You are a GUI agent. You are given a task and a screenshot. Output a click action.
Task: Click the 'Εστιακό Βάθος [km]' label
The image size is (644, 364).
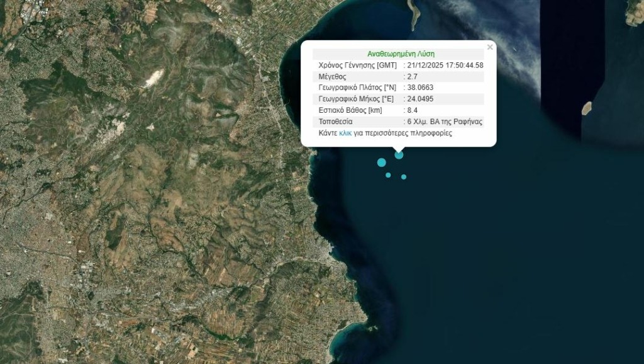click(350, 110)
